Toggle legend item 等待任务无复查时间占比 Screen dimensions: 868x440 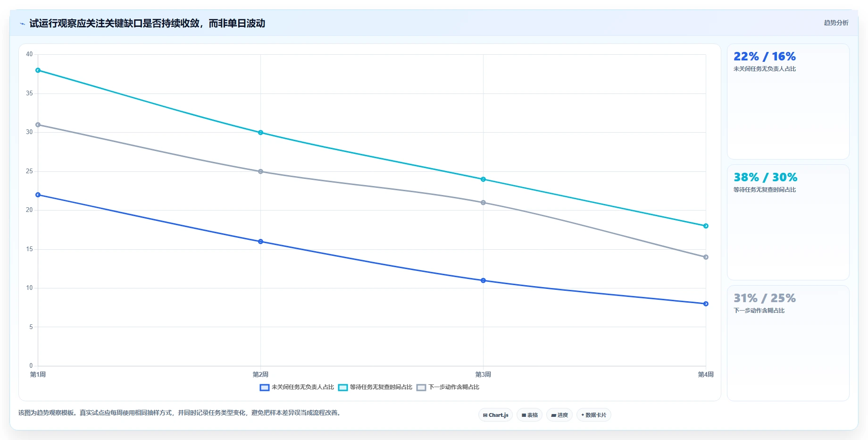[375, 387]
